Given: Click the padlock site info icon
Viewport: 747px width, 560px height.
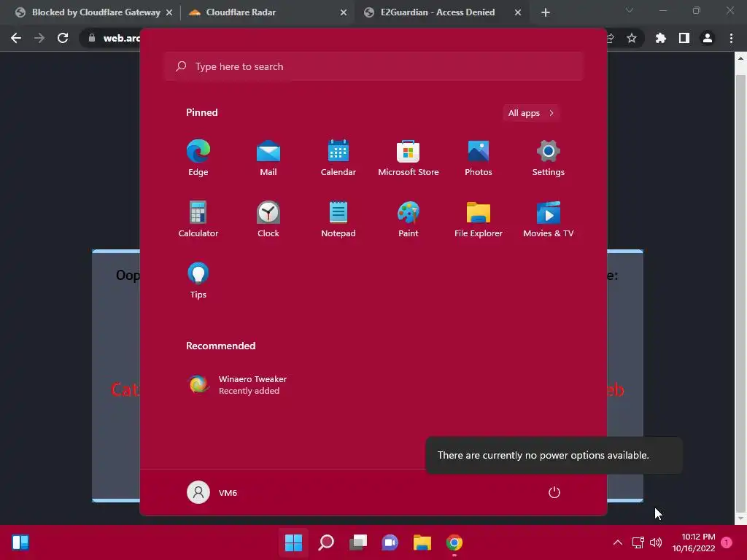Looking at the screenshot, I should pyautogui.click(x=92, y=38).
